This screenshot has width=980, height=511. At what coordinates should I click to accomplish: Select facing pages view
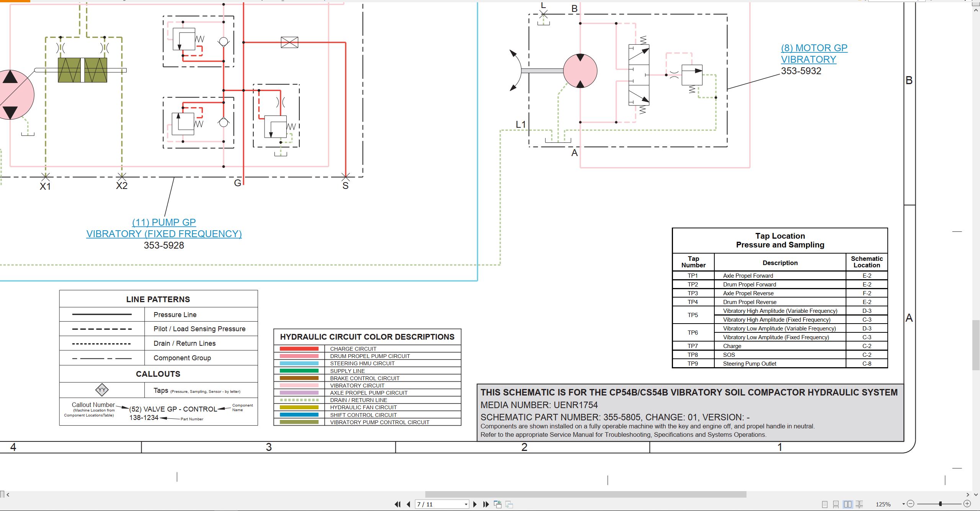[x=848, y=504]
